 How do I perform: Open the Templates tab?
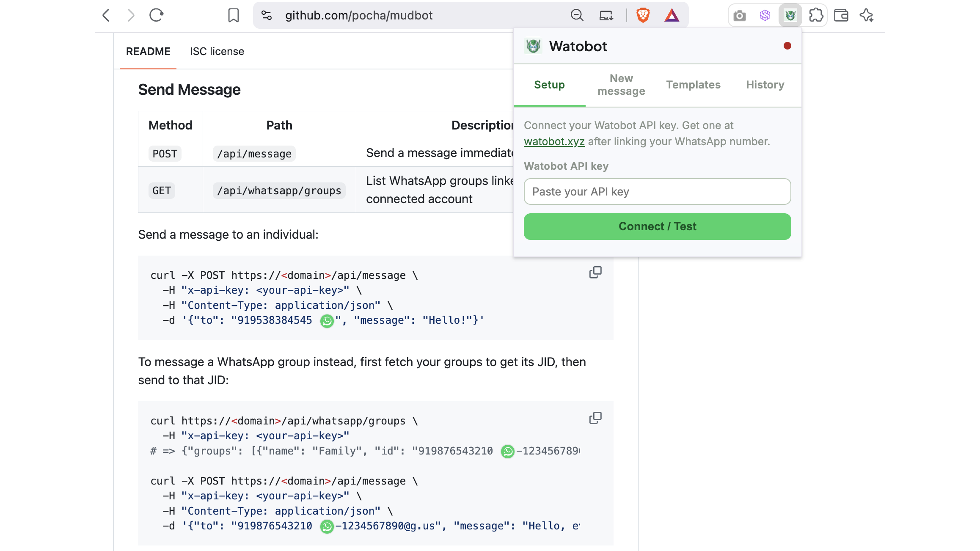click(x=693, y=85)
